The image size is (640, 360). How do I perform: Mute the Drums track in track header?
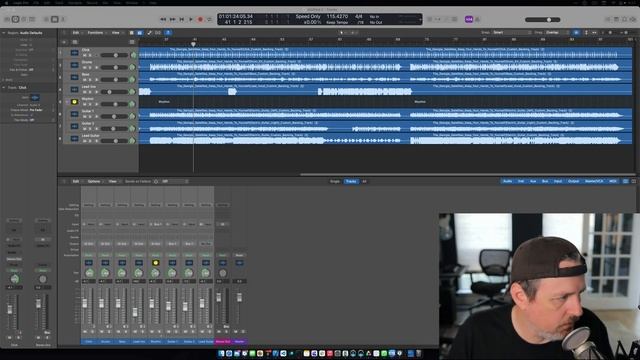[x=84, y=67]
